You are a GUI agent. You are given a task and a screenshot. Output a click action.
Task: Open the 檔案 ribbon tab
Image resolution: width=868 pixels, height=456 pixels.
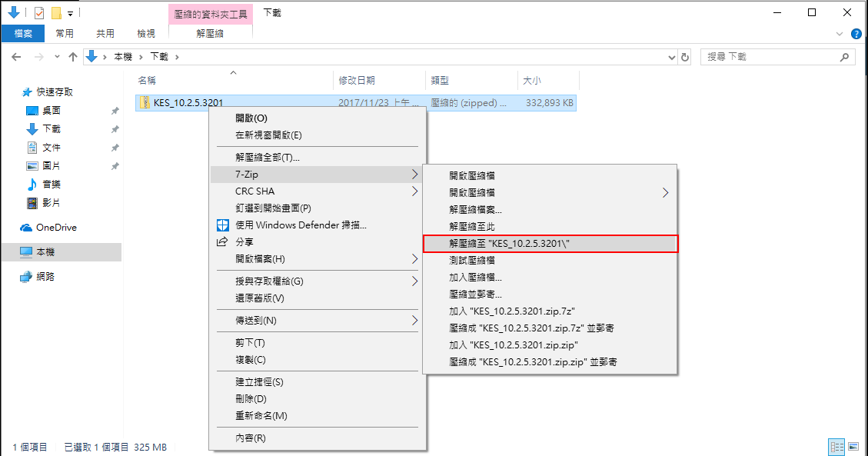[x=23, y=34]
